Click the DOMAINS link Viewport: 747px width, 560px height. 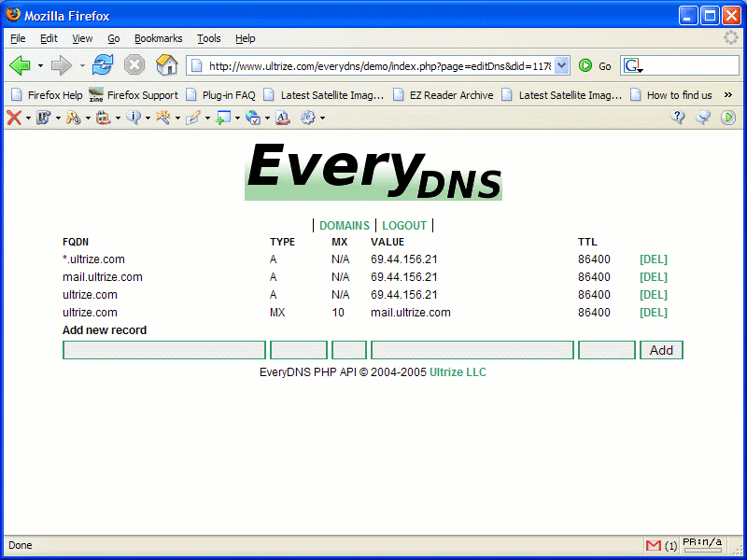(344, 225)
